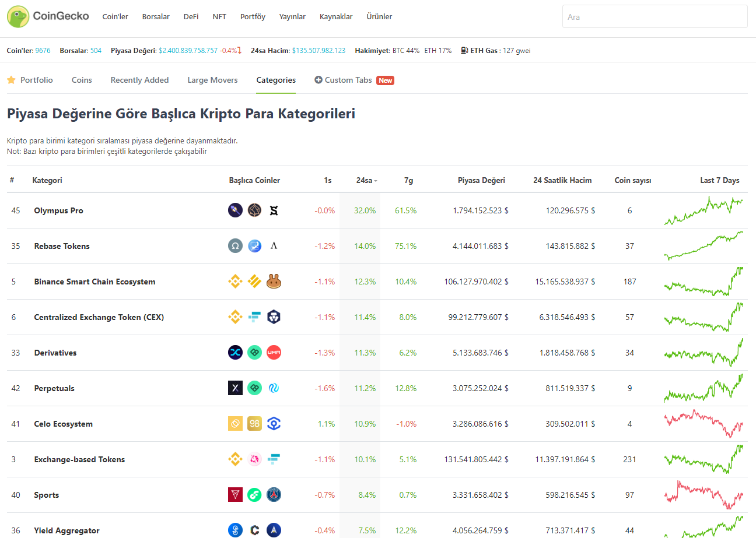Open Binance Smart Chain Ecosystem category

[x=94, y=282]
